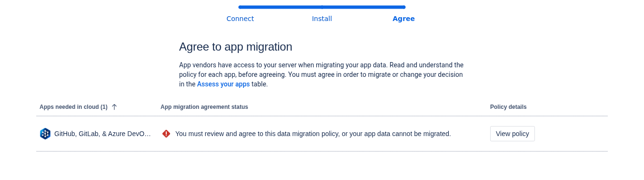Screen dimensions: 644x180
Task: Follow the Assess your apps link
Action: (223, 84)
